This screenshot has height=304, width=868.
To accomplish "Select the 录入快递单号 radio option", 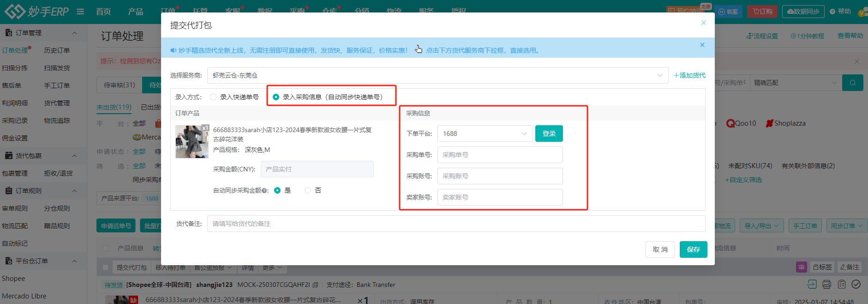I will (213, 97).
